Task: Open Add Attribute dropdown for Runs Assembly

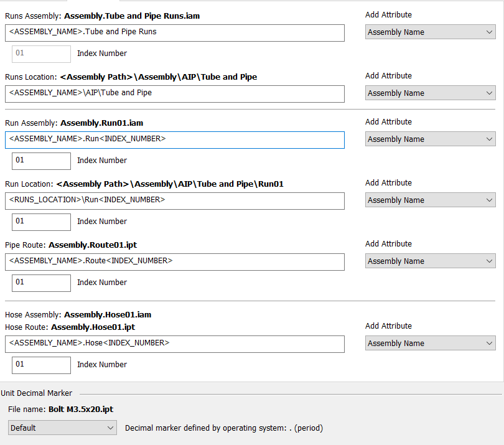Action: coord(430,32)
